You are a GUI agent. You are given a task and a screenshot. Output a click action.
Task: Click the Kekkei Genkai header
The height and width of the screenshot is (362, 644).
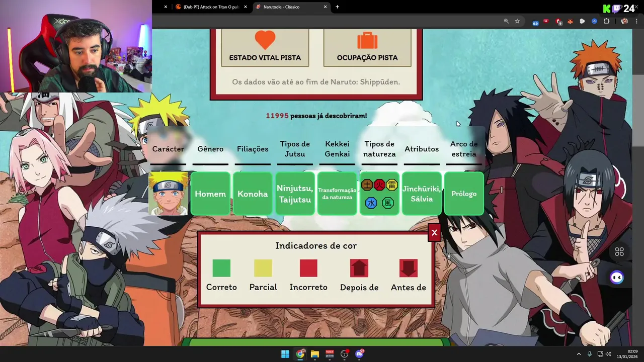click(337, 149)
